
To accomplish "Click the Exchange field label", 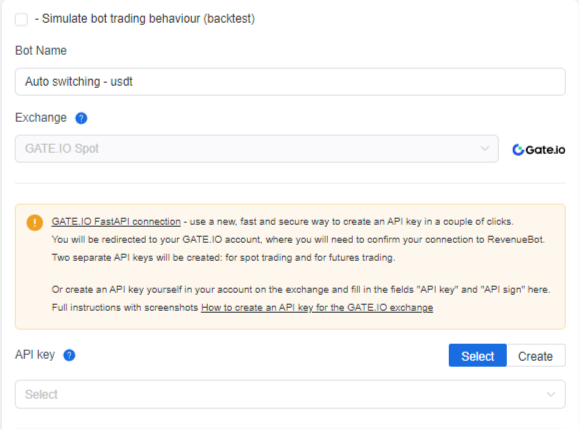I will point(41,118).
